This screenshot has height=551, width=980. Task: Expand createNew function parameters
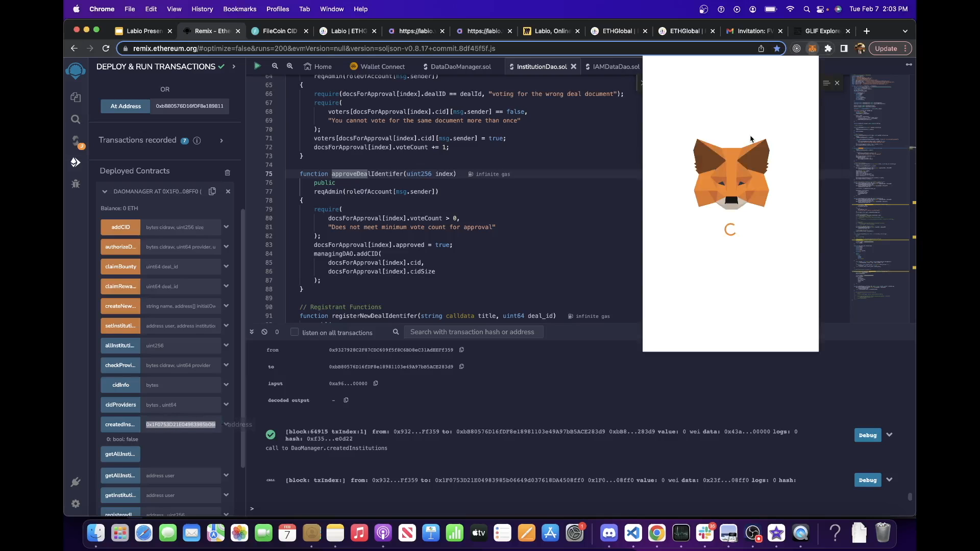[x=226, y=306]
